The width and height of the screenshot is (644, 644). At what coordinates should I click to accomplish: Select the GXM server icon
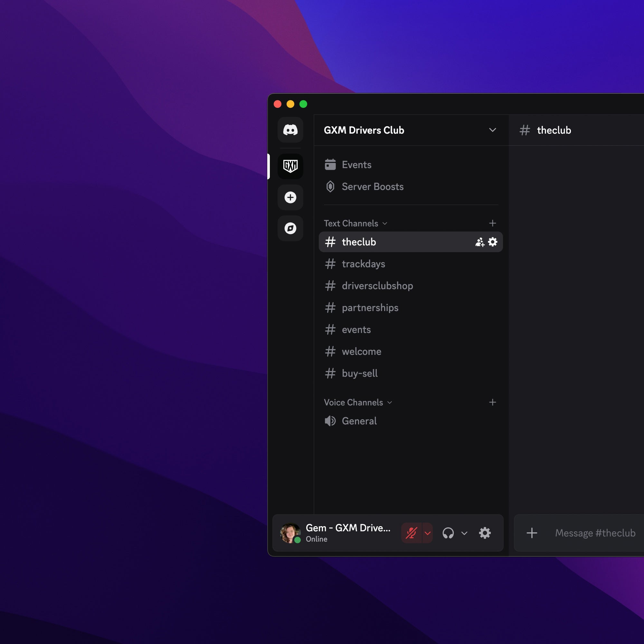click(x=290, y=166)
